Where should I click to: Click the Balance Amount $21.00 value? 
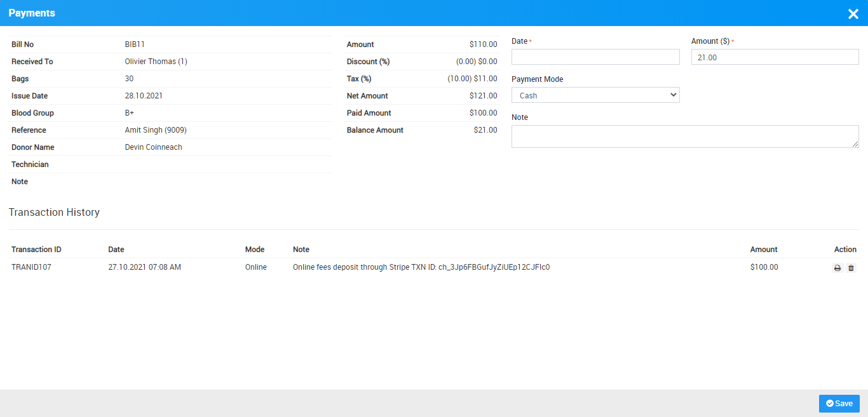485,130
